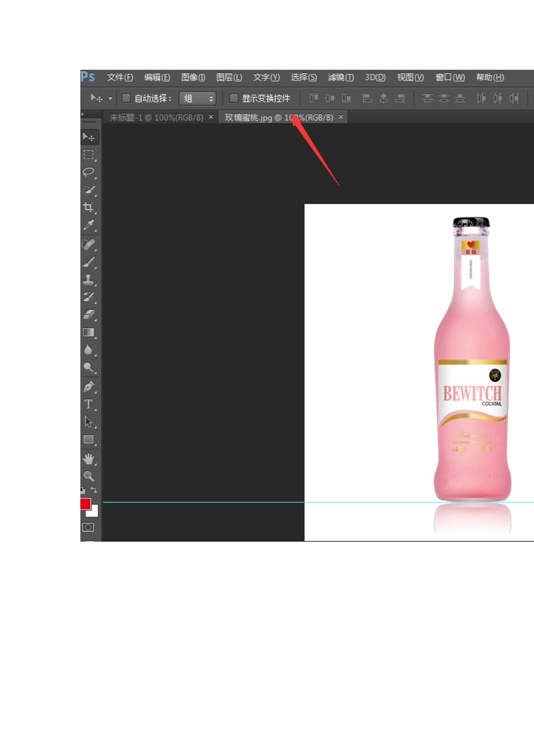
Task: Open the 视图(V) menu
Action: [410, 77]
